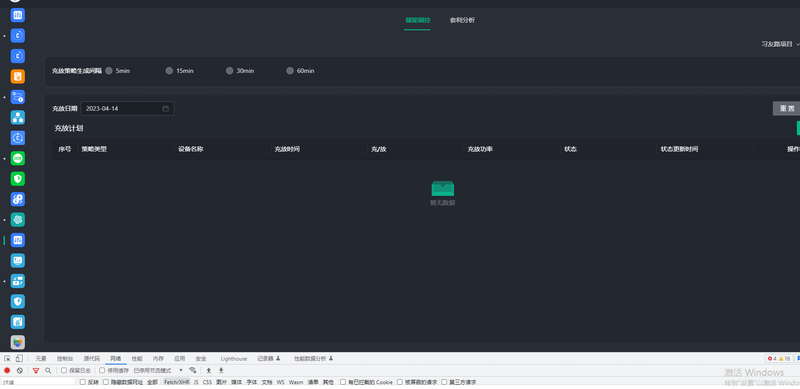This screenshot has width=800, height=389.
Task: Open the light-blue monitor sidebar icon
Action: [18, 260]
